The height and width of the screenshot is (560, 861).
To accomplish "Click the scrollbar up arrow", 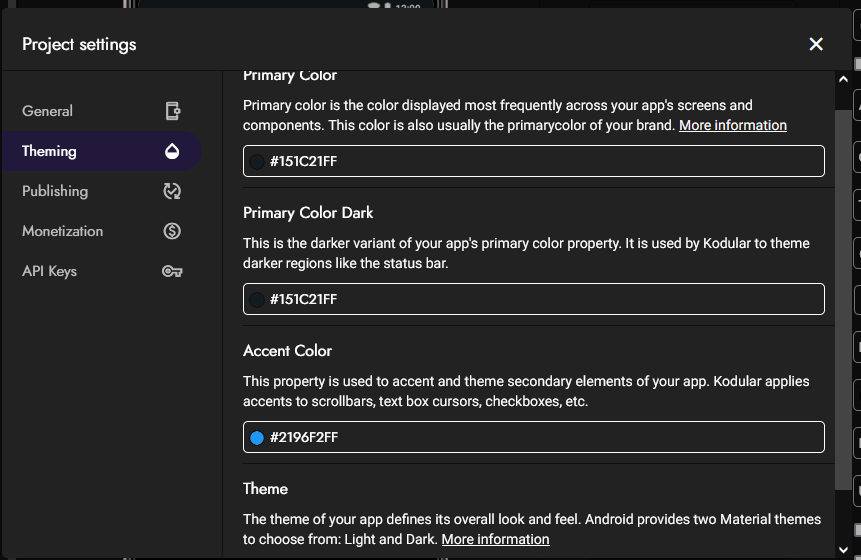I will pyautogui.click(x=843, y=79).
